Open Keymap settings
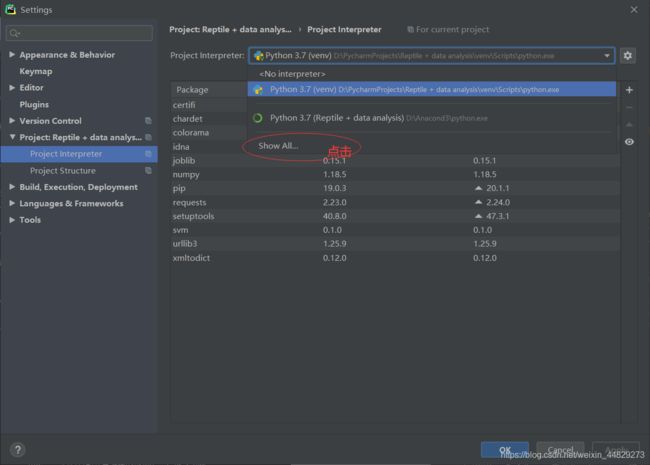The image size is (650, 465). pos(36,71)
